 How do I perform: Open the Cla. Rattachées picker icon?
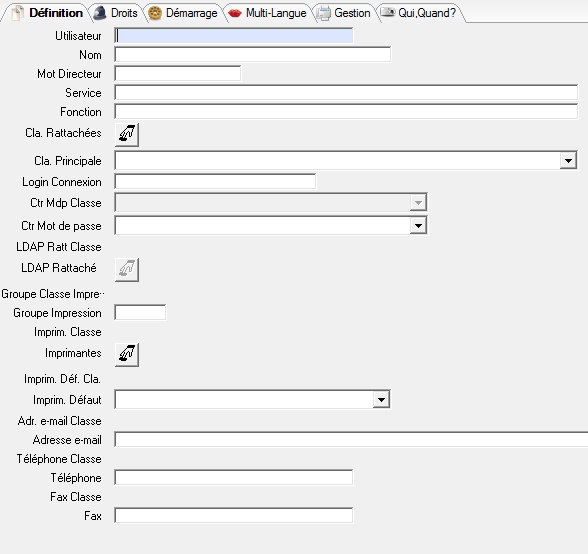coord(127,134)
